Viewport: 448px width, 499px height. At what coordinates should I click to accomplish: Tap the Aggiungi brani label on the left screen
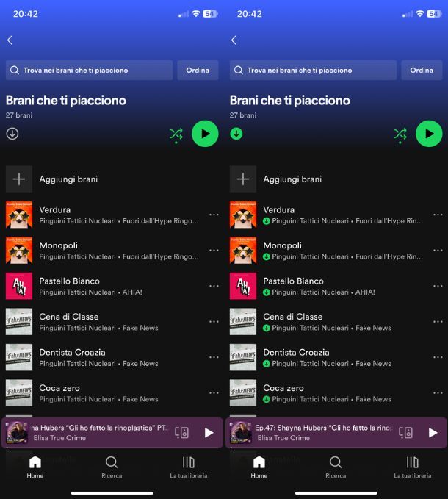click(68, 179)
